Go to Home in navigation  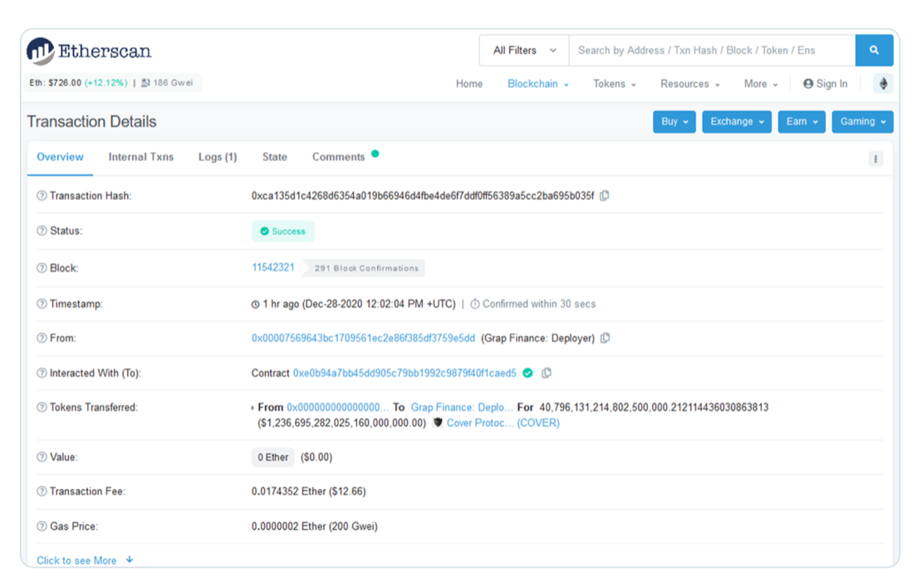[468, 84]
